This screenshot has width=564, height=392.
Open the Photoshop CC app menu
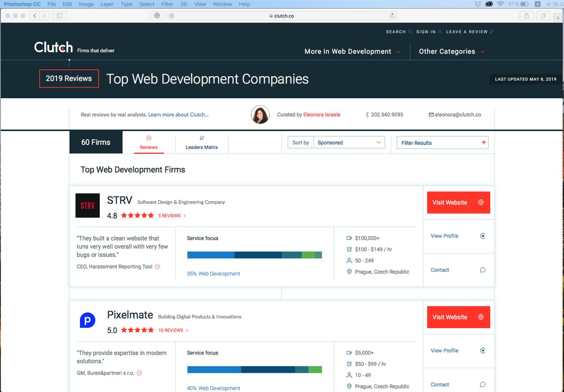(22, 4)
